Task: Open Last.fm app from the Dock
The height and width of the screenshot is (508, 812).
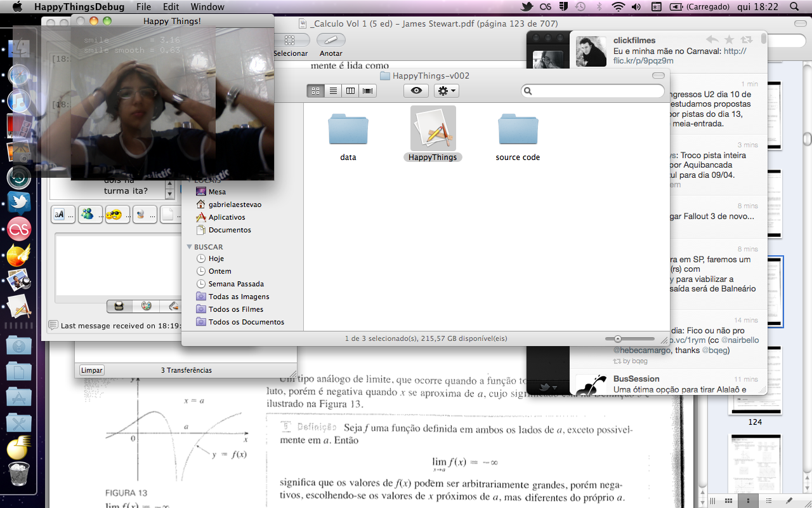Action: click(19, 229)
